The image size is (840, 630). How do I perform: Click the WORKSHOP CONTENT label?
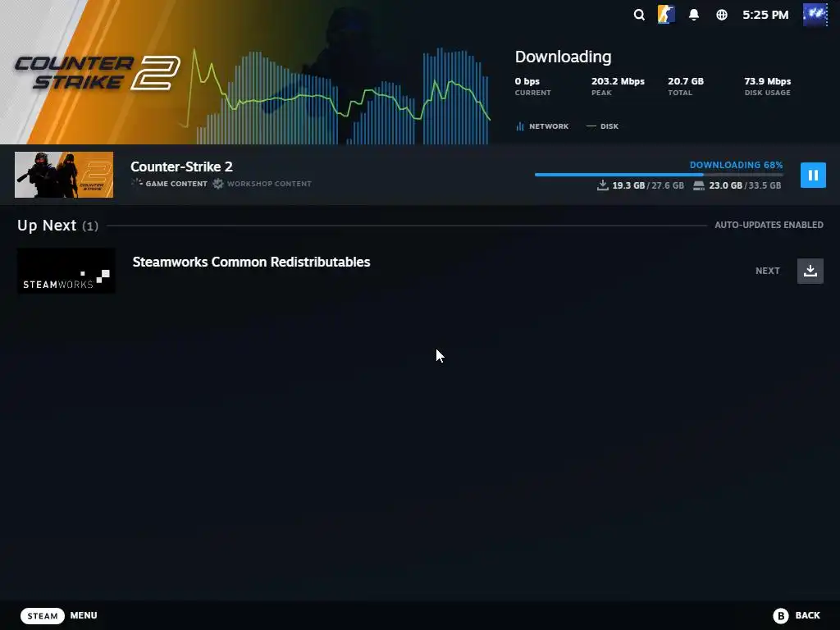269,184
